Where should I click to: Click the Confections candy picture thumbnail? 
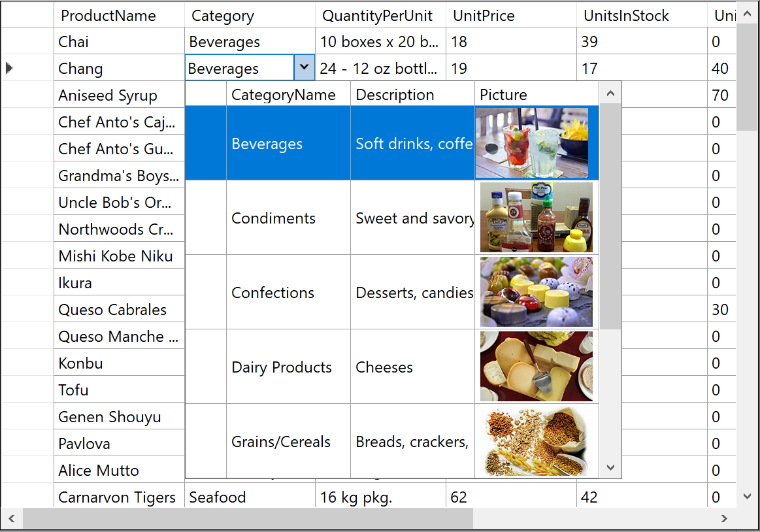click(x=536, y=291)
